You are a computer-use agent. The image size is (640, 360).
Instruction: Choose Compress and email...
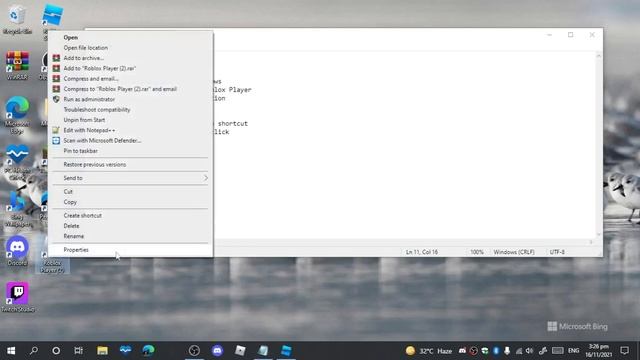[x=131, y=79]
